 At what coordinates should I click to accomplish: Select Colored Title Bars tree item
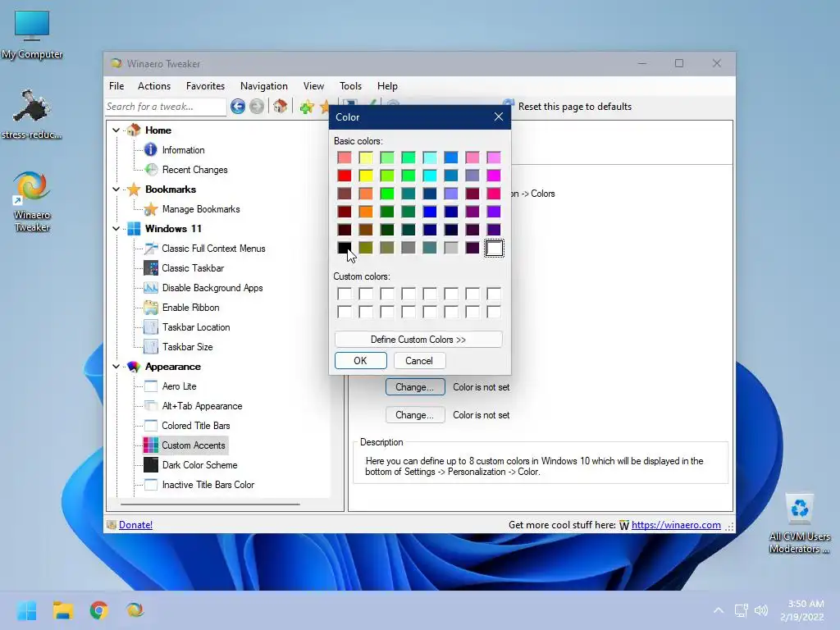(x=196, y=426)
